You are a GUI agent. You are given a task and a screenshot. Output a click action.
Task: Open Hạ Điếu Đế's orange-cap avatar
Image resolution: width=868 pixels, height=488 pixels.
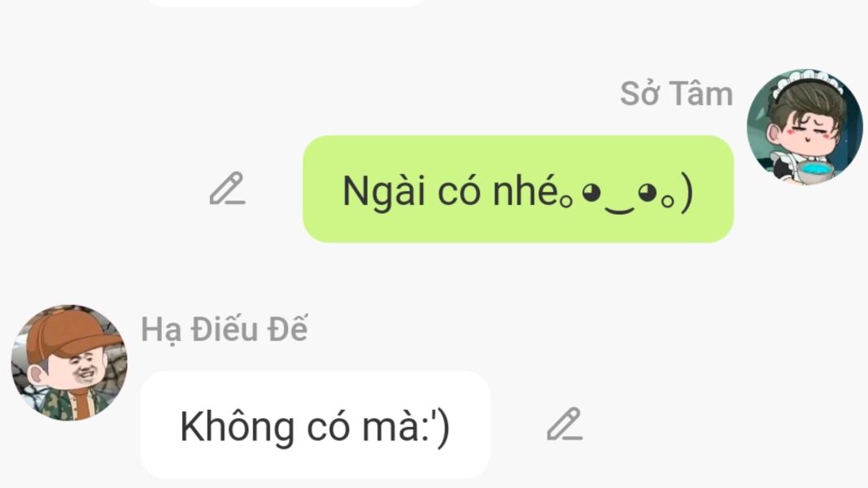tap(69, 363)
